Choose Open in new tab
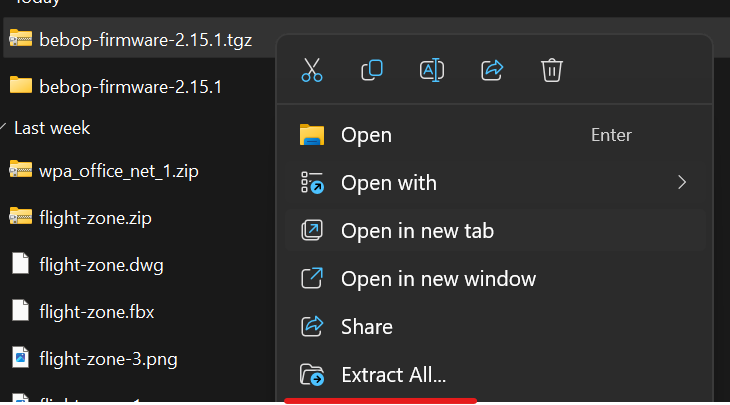The height and width of the screenshot is (405, 730). point(417,231)
